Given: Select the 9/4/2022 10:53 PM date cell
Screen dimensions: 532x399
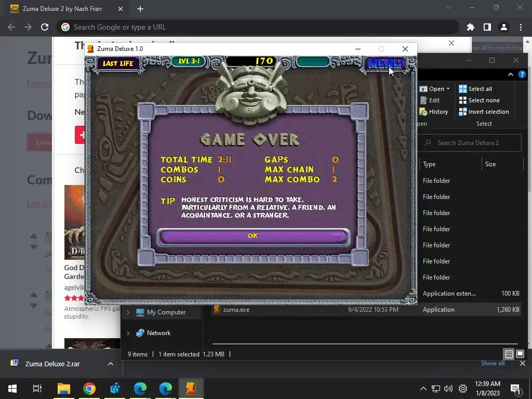Looking at the screenshot, I should pos(373,310).
